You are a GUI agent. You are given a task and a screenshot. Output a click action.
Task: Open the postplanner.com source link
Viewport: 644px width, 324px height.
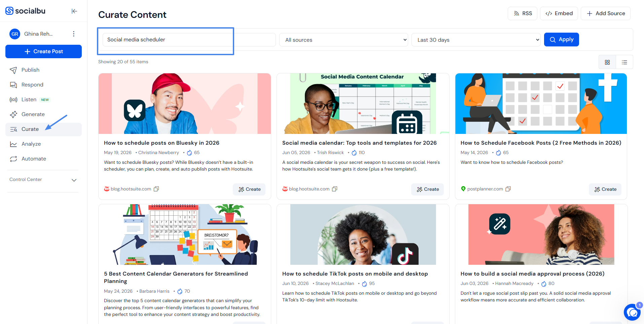click(485, 189)
